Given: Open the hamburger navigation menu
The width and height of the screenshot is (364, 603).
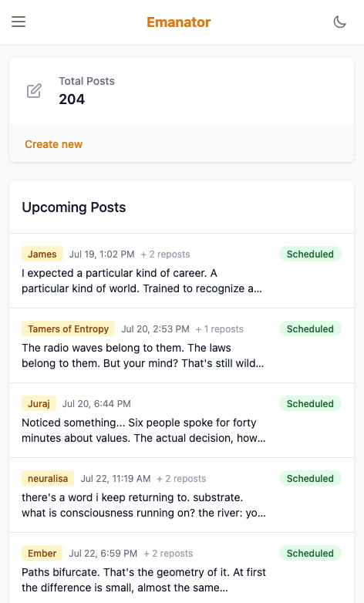Looking at the screenshot, I should (19, 22).
